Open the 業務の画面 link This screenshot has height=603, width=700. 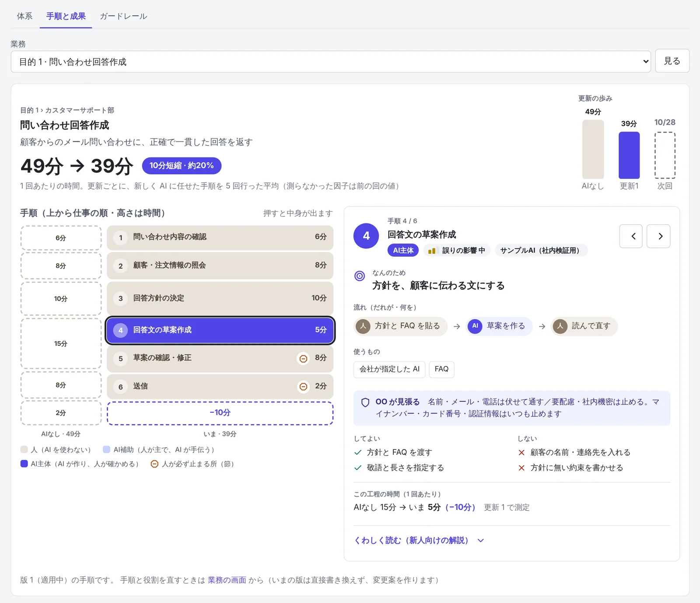[227, 580]
